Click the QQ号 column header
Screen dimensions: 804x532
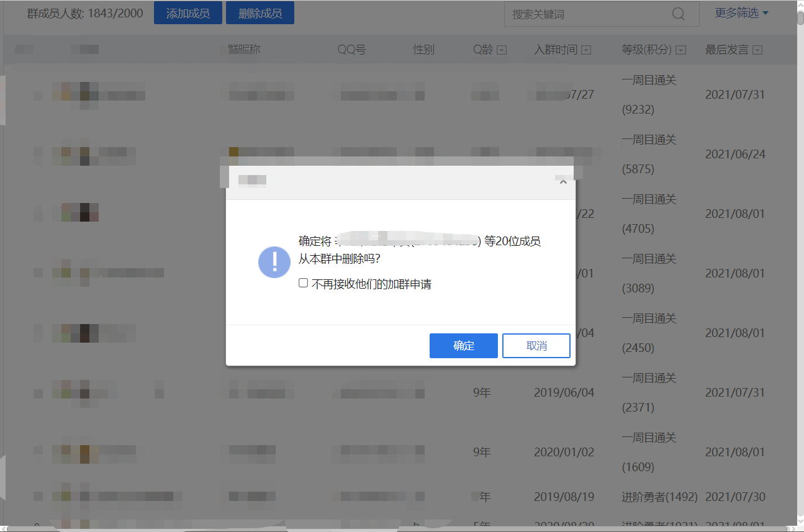click(x=351, y=50)
